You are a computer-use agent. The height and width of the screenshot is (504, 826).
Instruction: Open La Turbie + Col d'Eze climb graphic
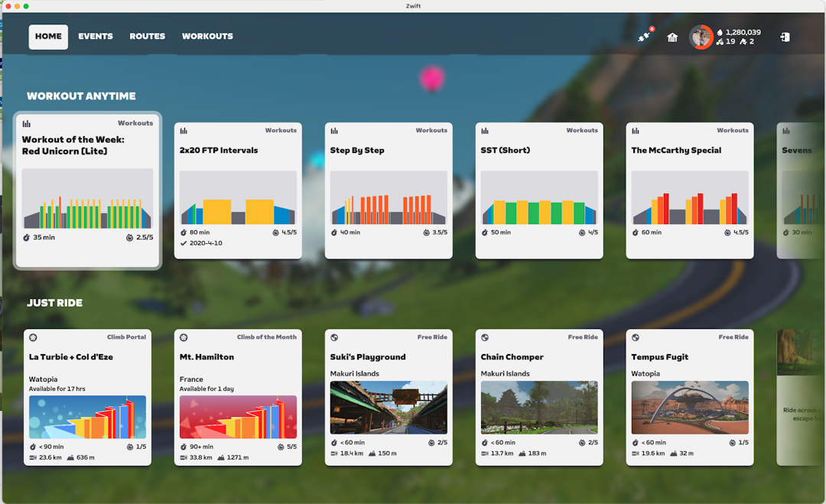pyautogui.click(x=87, y=417)
